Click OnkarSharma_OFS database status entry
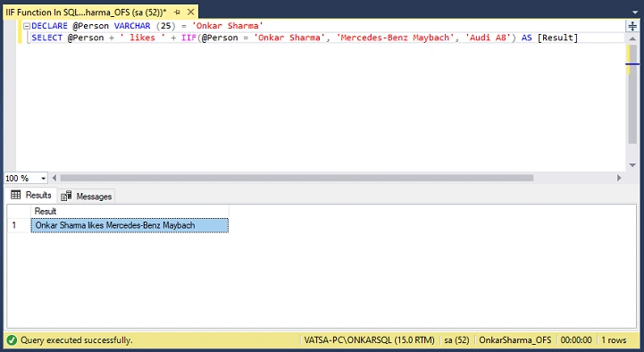The image size is (644, 352). [x=515, y=340]
